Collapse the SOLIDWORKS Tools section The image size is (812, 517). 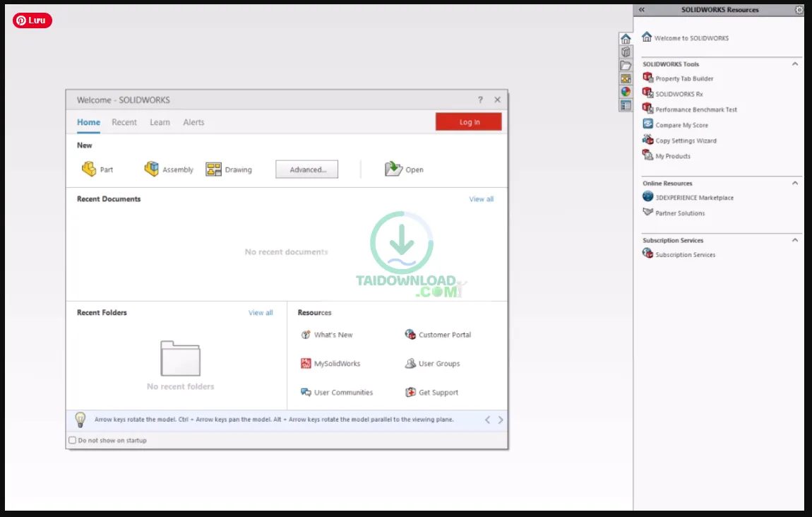tap(796, 64)
